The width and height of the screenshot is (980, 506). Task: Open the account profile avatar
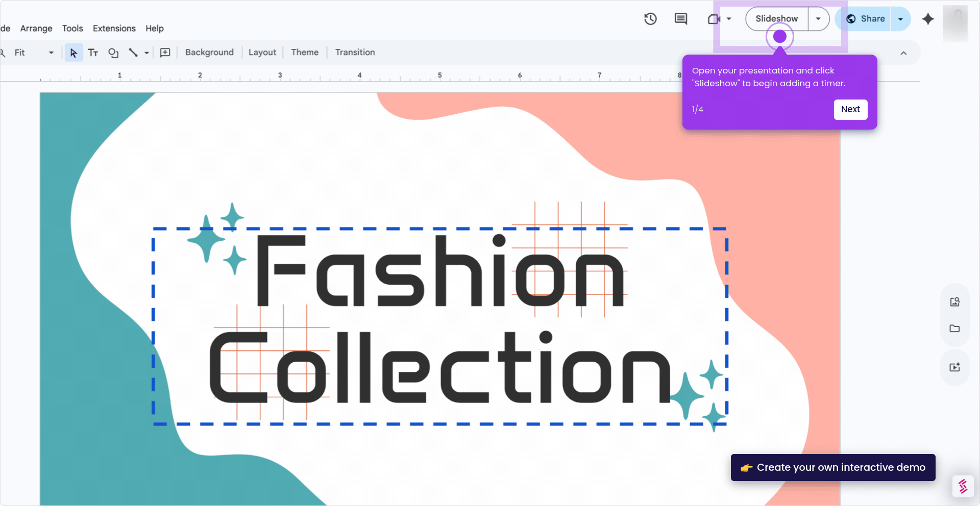[x=955, y=23]
